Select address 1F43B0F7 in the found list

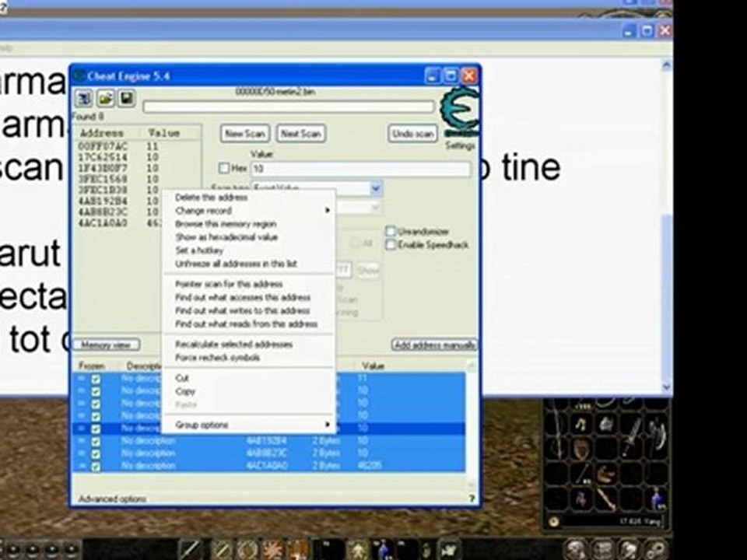(x=103, y=168)
